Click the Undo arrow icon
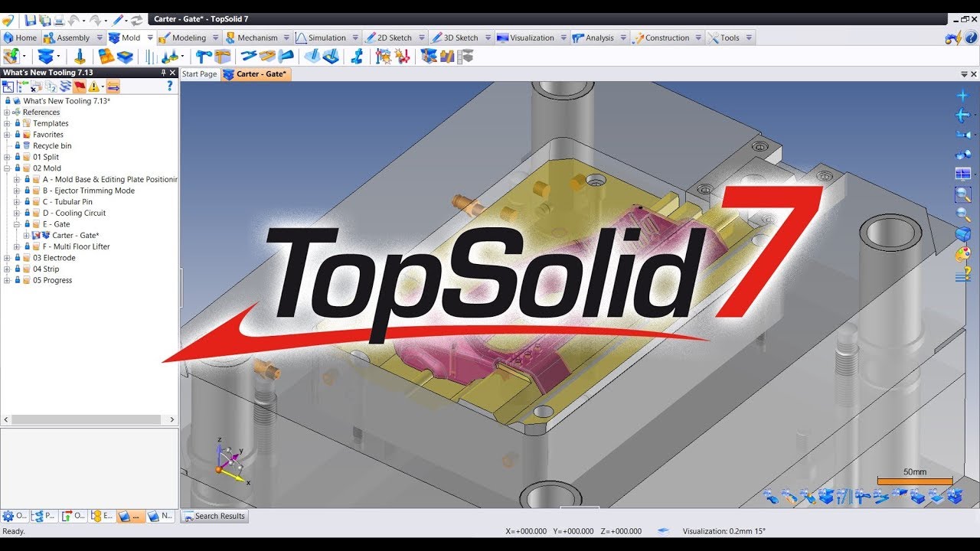Image resolution: width=980 pixels, height=551 pixels. click(75, 20)
